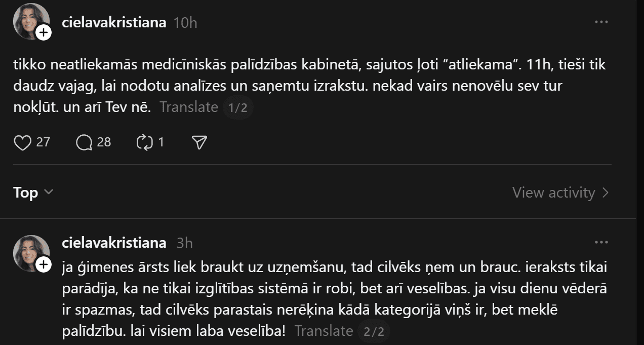Follow via plus badge on first post avatar
The width and height of the screenshot is (644, 345).
click(44, 33)
